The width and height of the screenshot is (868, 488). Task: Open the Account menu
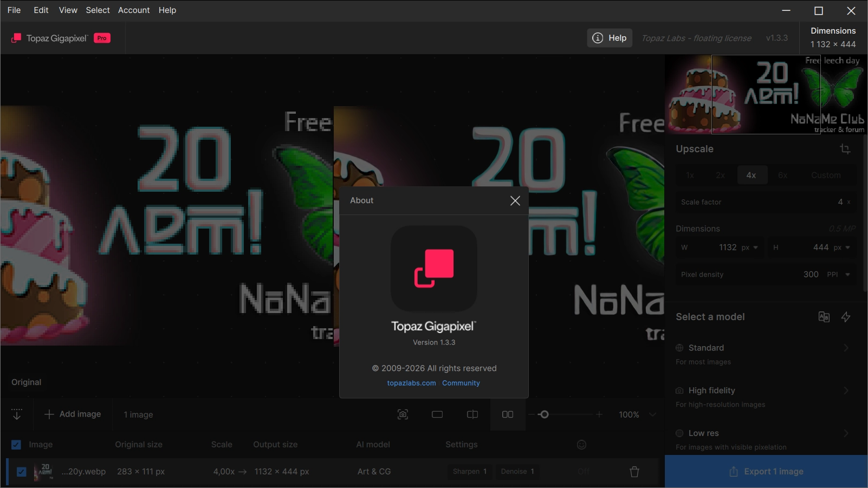tap(134, 10)
